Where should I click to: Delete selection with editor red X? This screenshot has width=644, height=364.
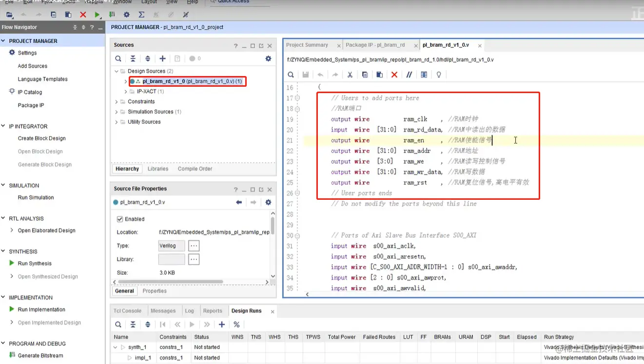click(394, 75)
